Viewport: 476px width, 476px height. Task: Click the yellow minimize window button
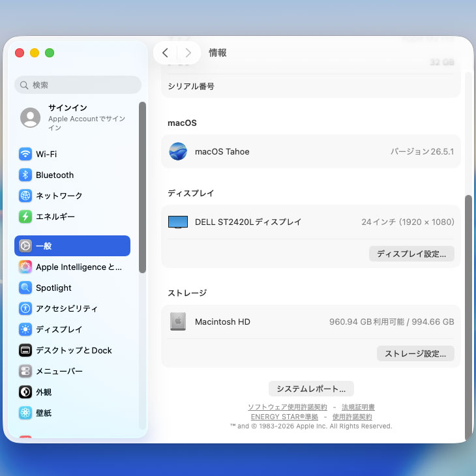coord(35,53)
